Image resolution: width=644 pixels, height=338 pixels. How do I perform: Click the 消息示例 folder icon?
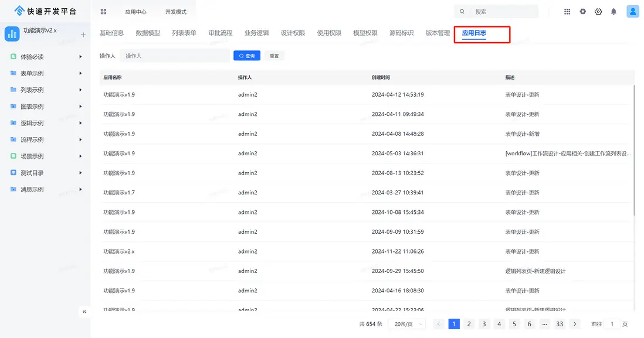[13, 190]
